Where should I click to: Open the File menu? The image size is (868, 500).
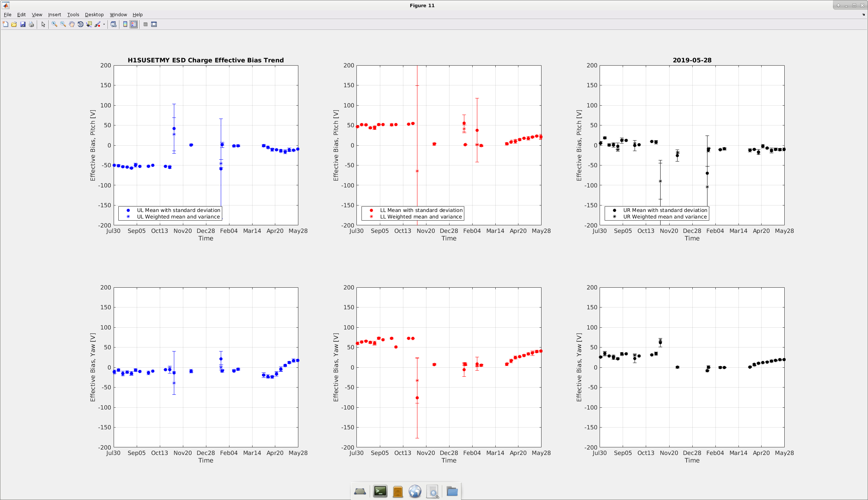pos(8,15)
